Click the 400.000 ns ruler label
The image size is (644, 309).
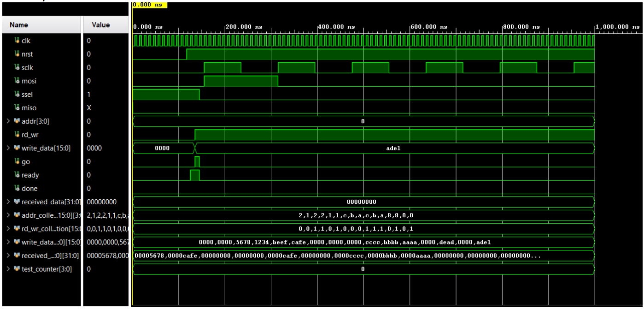pos(337,27)
